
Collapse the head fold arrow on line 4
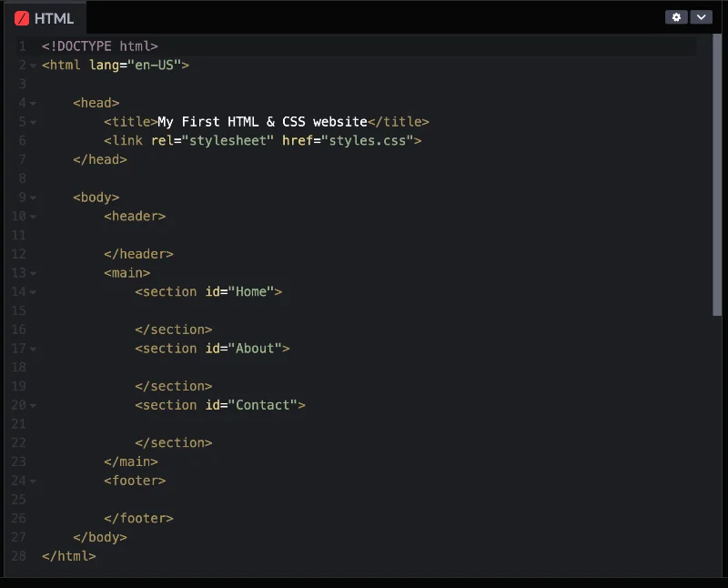tap(33, 104)
